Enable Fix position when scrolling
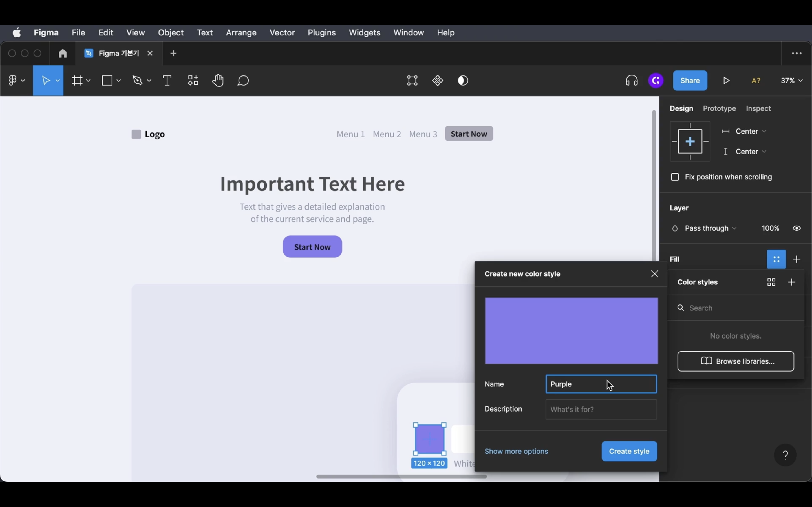 (675, 177)
